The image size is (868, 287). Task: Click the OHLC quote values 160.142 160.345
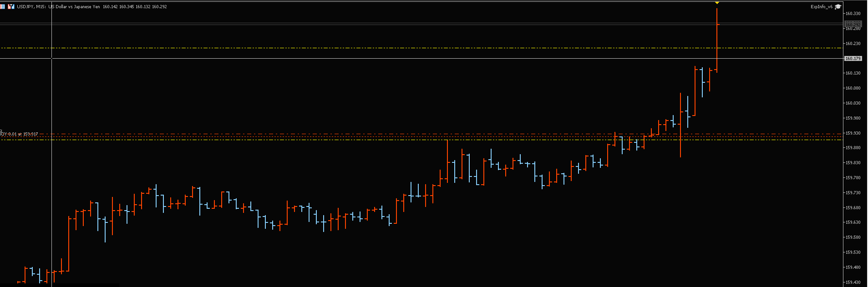[x=118, y=7]
